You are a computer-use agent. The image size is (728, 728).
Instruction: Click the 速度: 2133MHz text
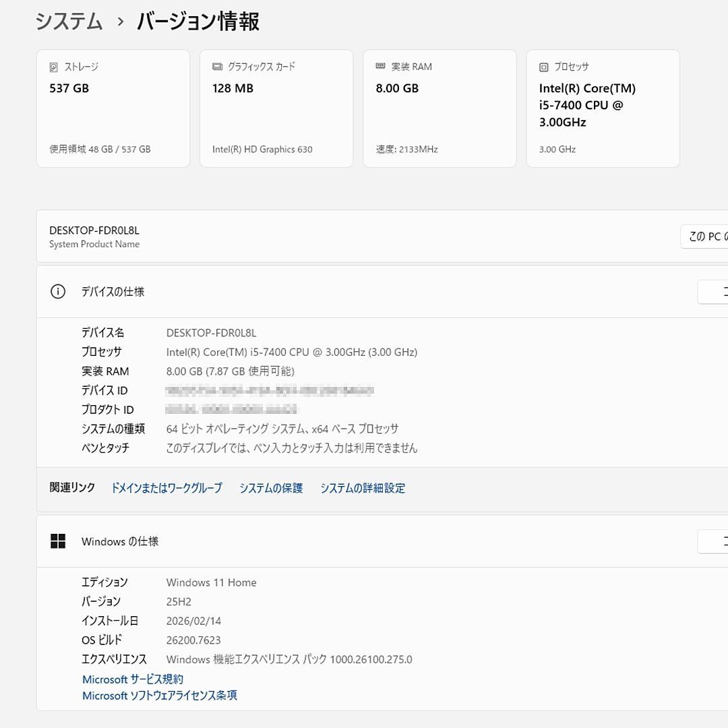[406, 149]
